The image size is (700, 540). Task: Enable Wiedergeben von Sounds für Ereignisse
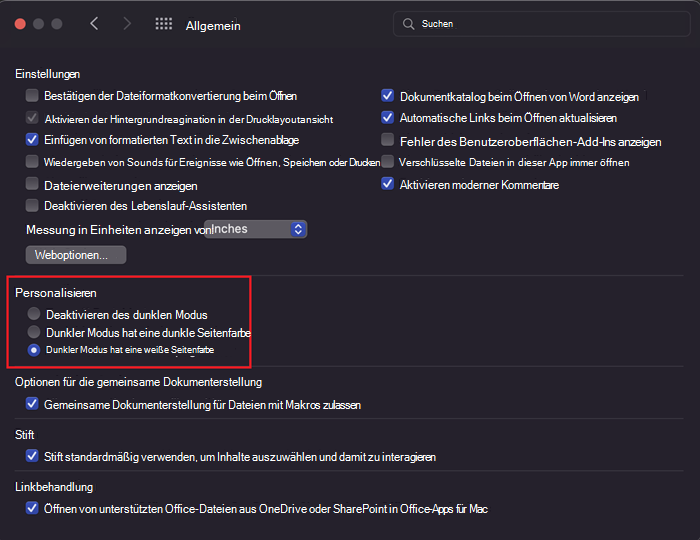click(x=32, y=162)
